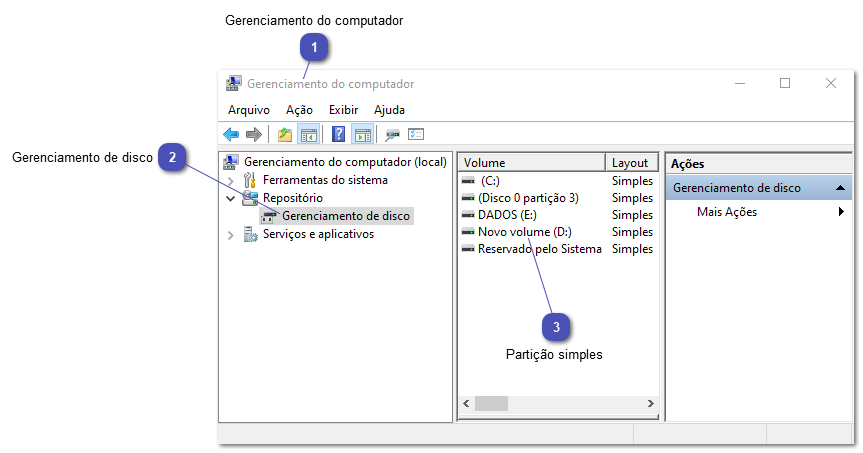Select the Repositório tree node
The image size is (863, 453).
293,198
